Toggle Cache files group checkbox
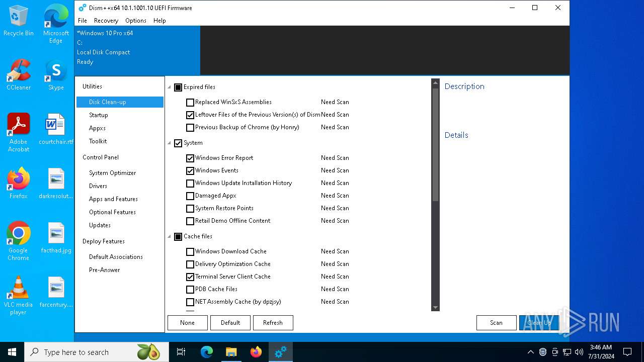This screenshot has height=362, width=644. coord(178,237)
